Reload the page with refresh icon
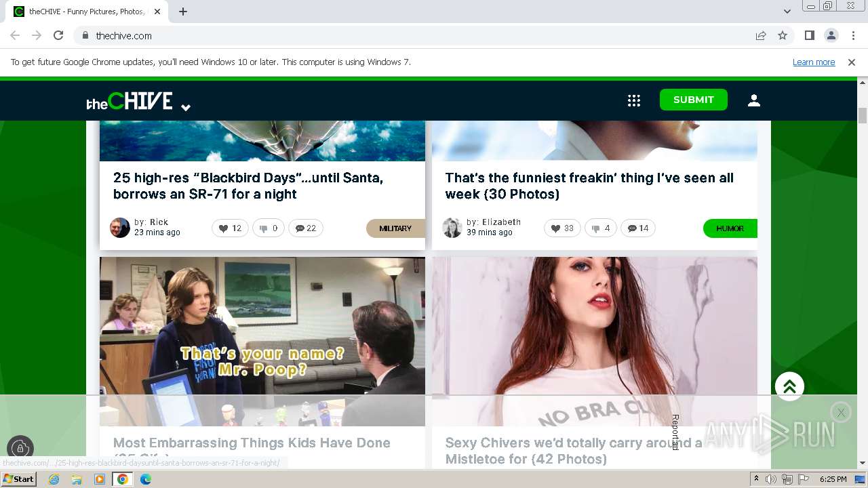The height and width of the screenshot is (488, 868). pyautogui.click(x=58, y=35)
